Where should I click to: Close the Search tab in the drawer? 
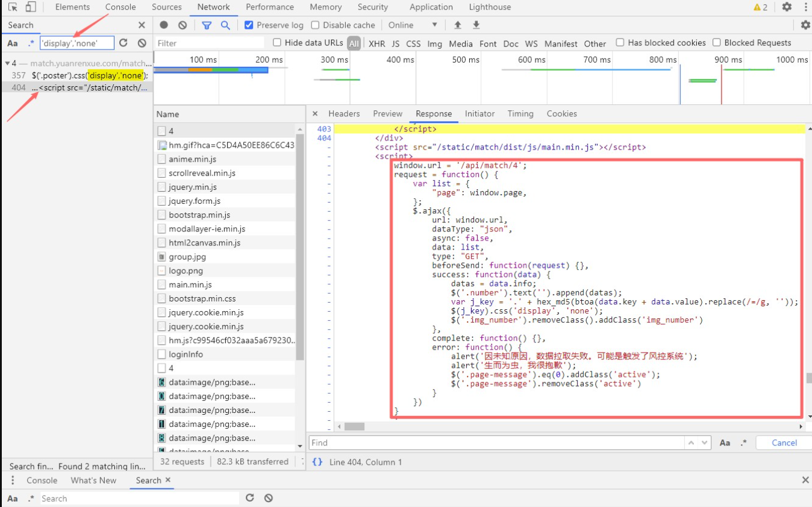[x=168, y=480]
